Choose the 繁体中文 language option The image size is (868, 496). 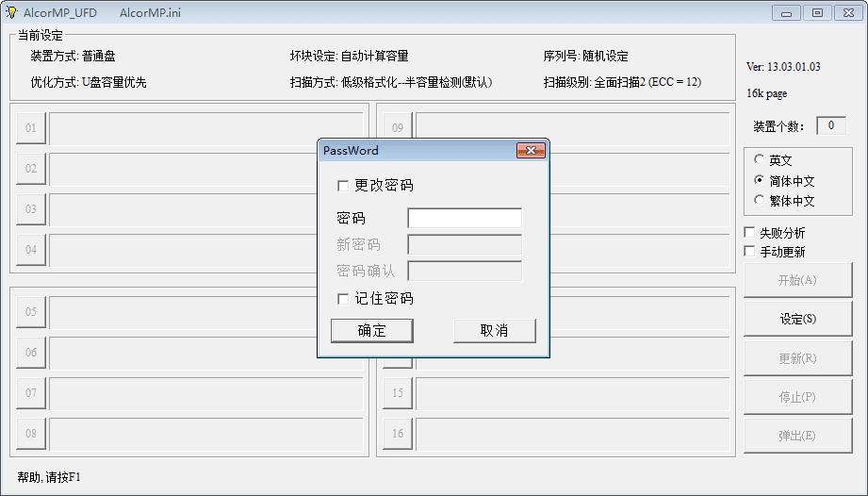point(760,200)
